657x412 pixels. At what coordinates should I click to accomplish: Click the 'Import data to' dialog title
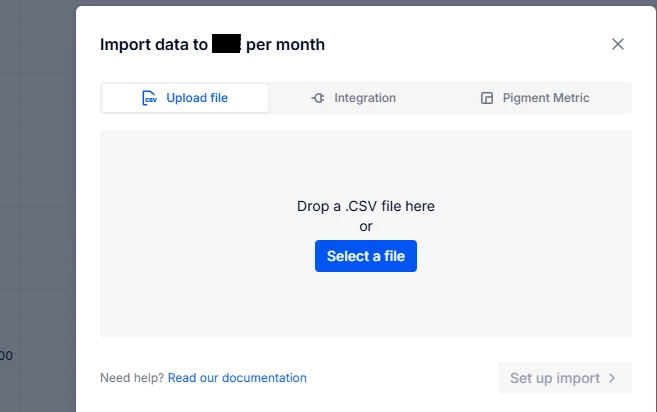pyautogui.click(x=154, y=44)
